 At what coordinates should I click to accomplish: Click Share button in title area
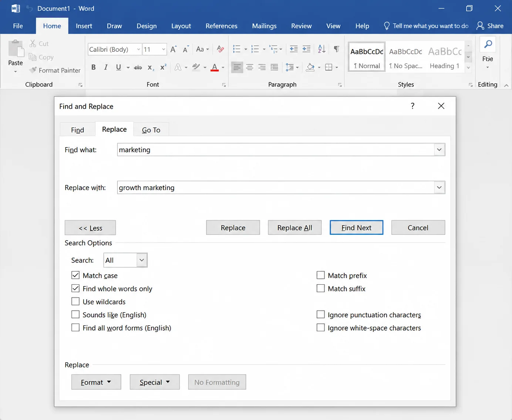490,26
